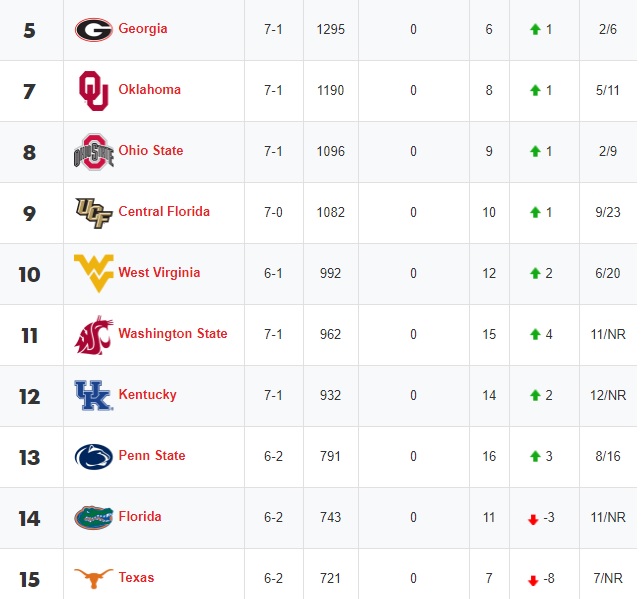Image resolution: width=644 pixels, height=599 pixels.
Task: Click Florida's red down arrow indicator
Action: coord(533,520)
